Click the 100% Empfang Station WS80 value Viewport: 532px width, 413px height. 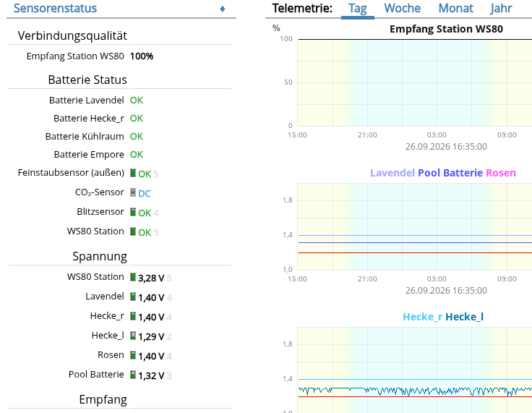[x=142, y=56]
